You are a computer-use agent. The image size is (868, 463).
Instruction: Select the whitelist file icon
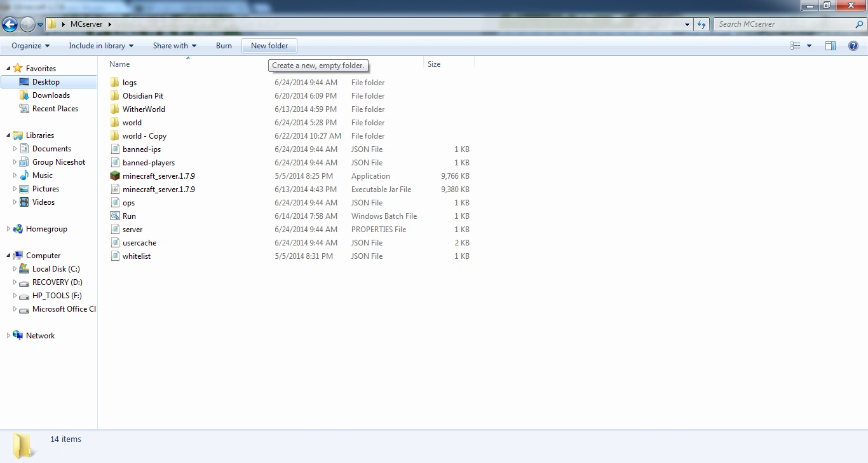coord(114,256)
